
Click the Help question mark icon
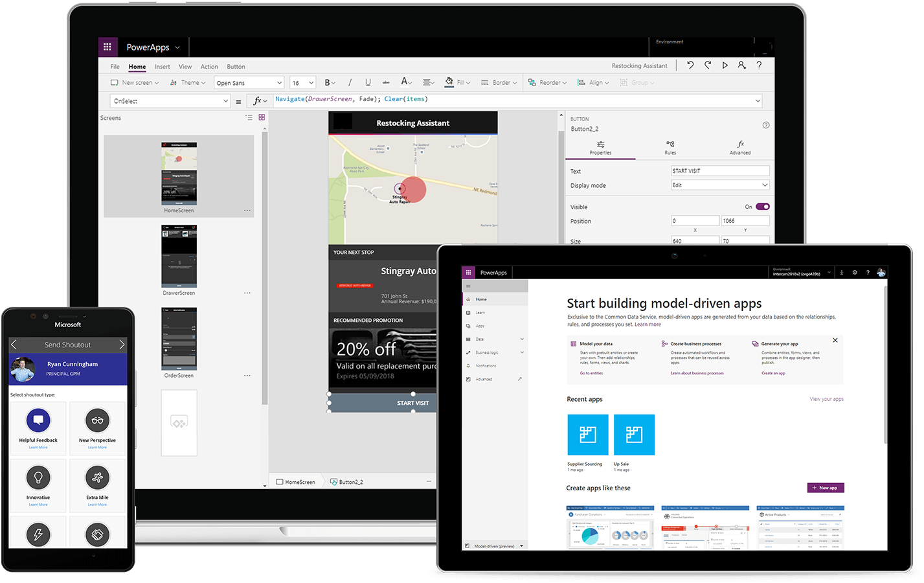(x=758, y=65)
